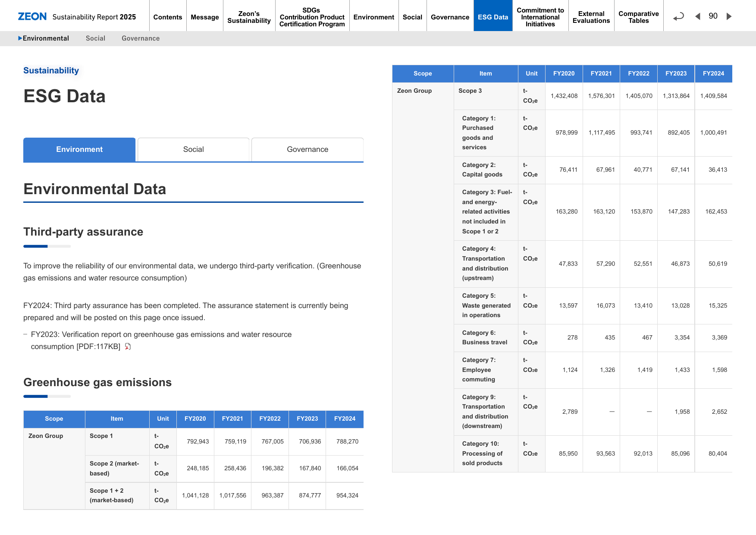Select Category 9 FY2020 value 2,789
The image size is (756, 535).
[570, 412]
